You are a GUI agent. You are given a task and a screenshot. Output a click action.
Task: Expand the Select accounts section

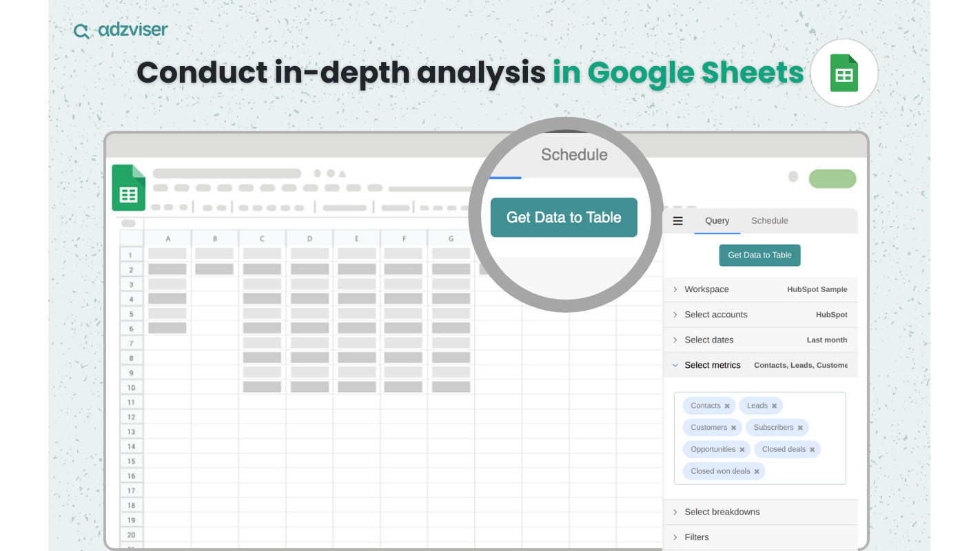tap(759, 315)
